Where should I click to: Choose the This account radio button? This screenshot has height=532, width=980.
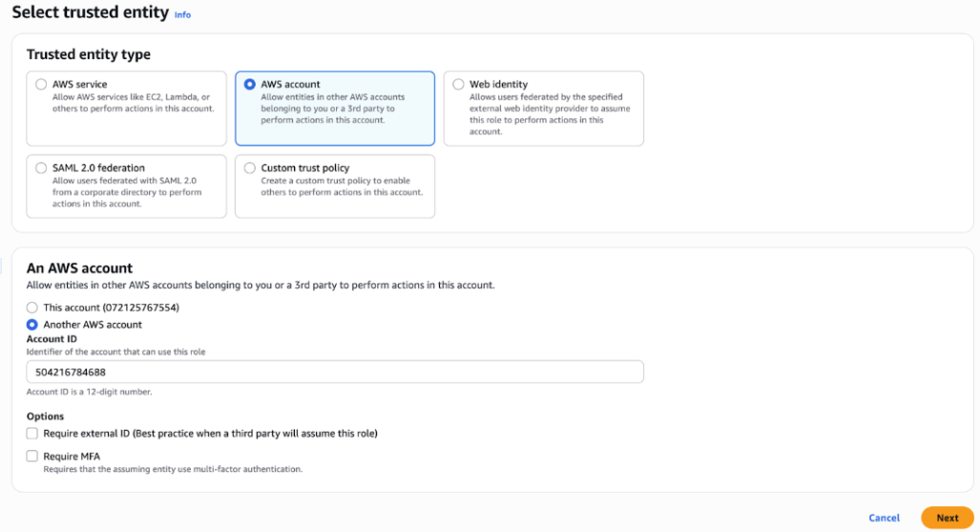[x=32, y=308]
